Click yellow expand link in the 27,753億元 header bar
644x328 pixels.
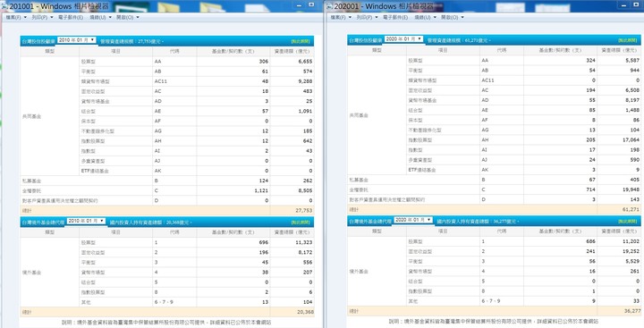(x=301, y=41)
